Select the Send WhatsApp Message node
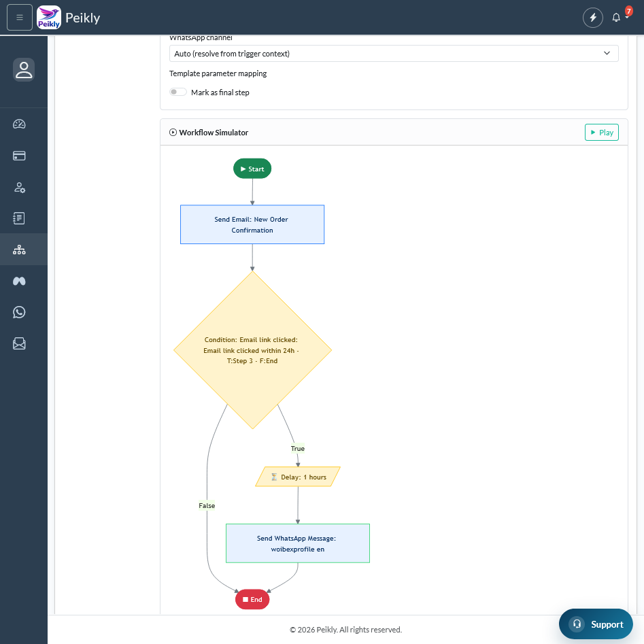Image resolution: width=644 pixels, height=644 pixels. coord(298,543)
